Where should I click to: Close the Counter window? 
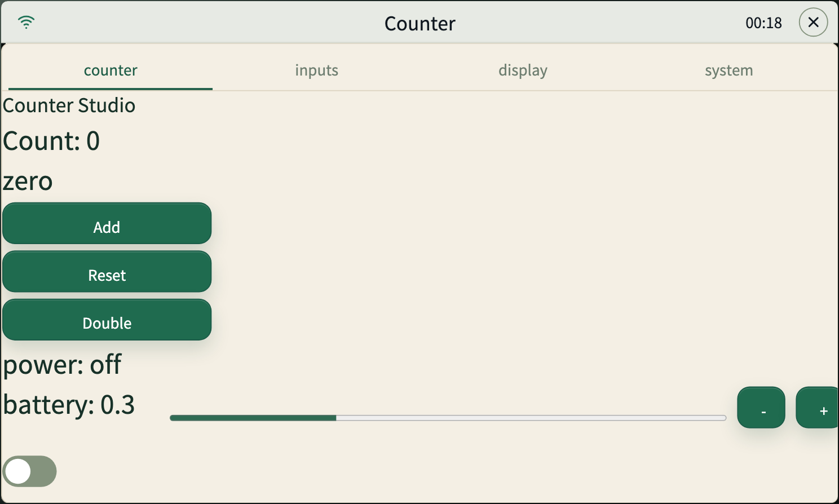tap(813, 23)
